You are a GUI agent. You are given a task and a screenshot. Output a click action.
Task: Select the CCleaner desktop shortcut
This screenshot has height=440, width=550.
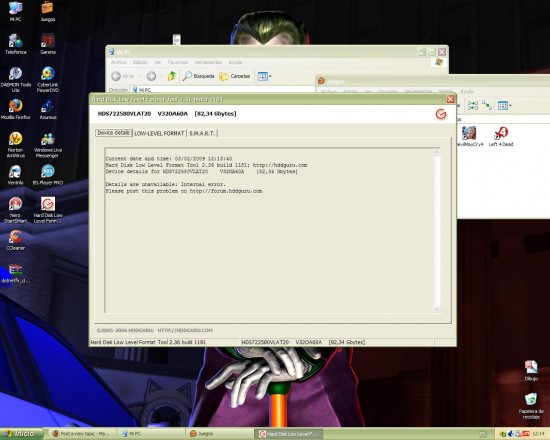coord(15,240)
